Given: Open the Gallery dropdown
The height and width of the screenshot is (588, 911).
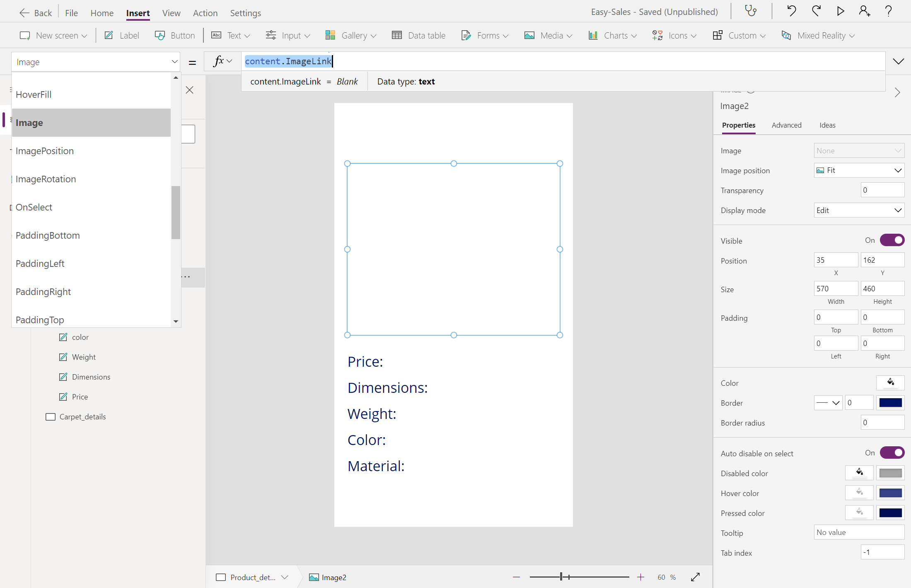Looking at the screenshot, I should click(x=351, y=36).
